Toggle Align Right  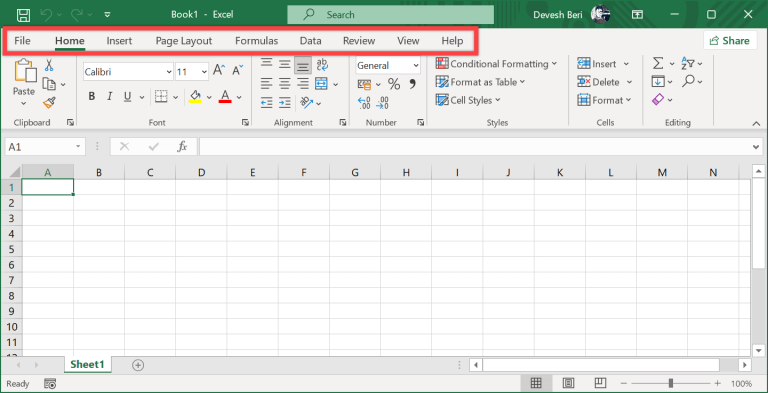[303, 84]
